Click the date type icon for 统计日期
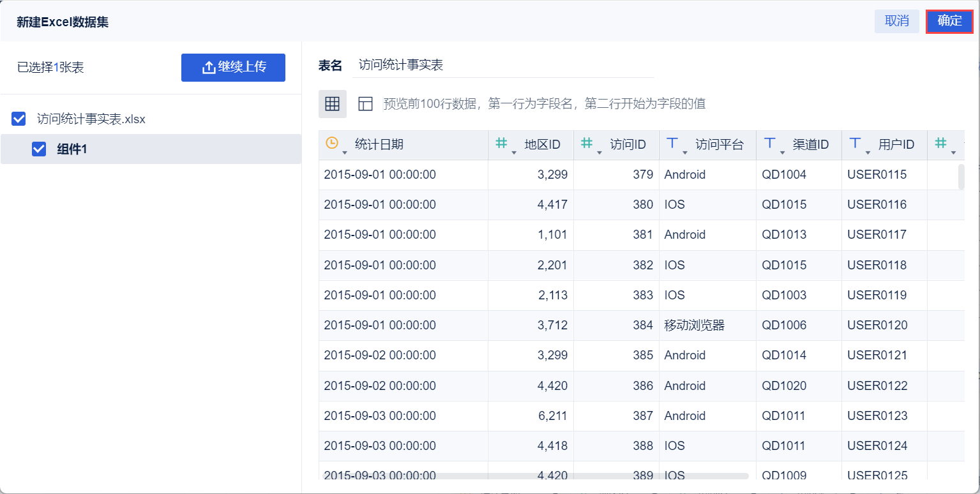Screen dimensions: 980x494 pos(331,143)
